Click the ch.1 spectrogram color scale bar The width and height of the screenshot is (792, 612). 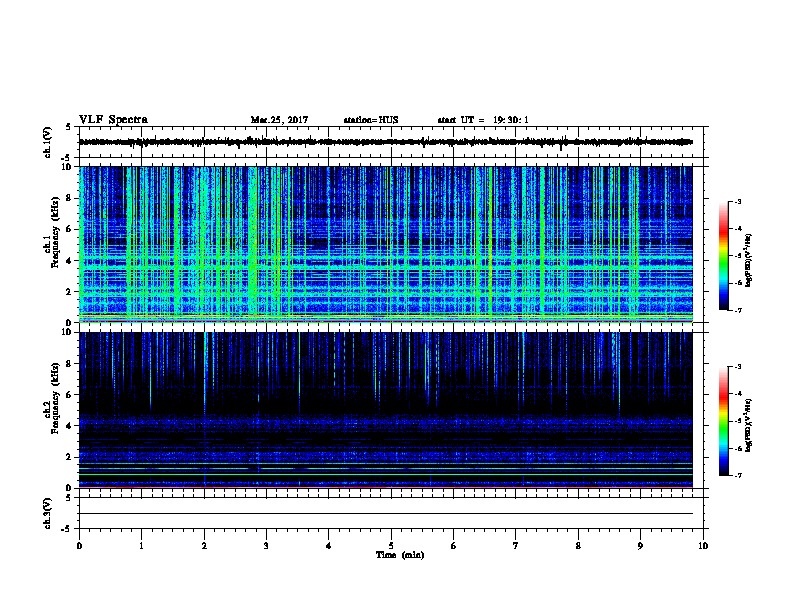click(724, 256)
